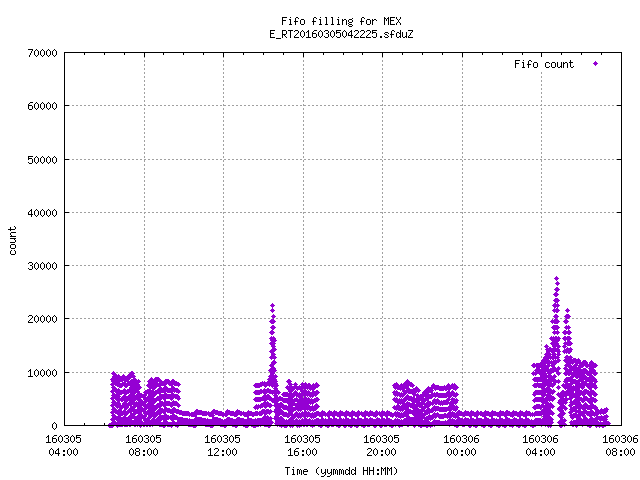
Task: Click the y-axis tick value 0
Action: pos(54,426)
